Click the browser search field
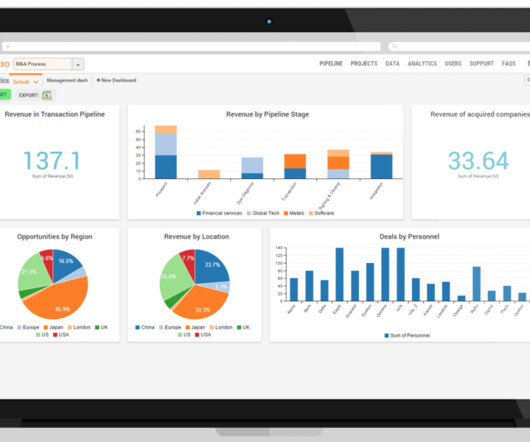 [460, 47]
